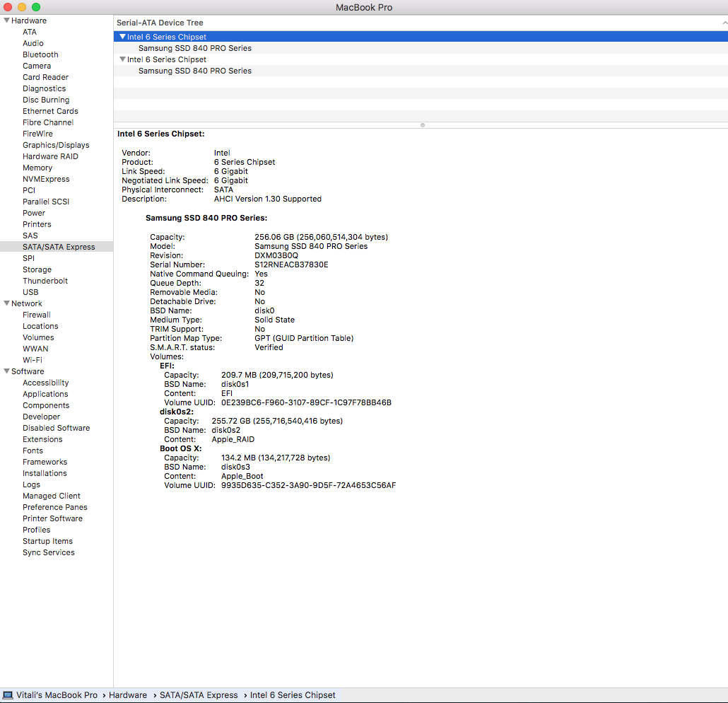Open Card Reader information
The height and width of the screenshot is (703, 728).
pyautogui.click(x=45, y=77)
